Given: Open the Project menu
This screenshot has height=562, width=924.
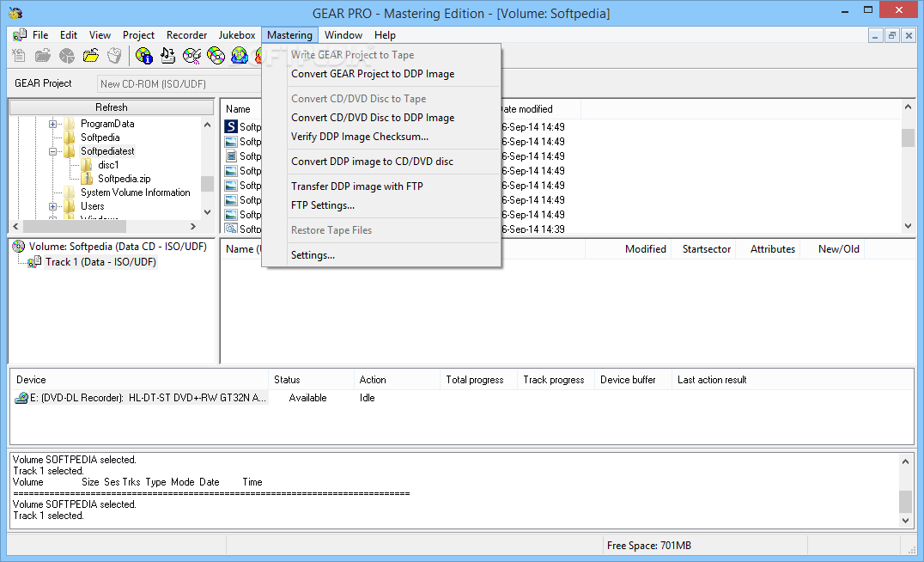Looking at the screenshot, I should pos(138,35).
